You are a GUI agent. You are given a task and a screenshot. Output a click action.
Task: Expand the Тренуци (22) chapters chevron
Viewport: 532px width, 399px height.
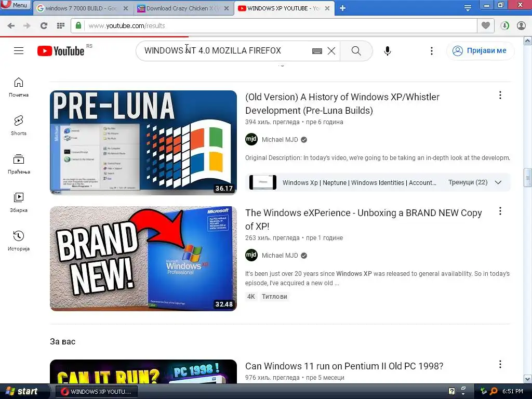[498, 182]
